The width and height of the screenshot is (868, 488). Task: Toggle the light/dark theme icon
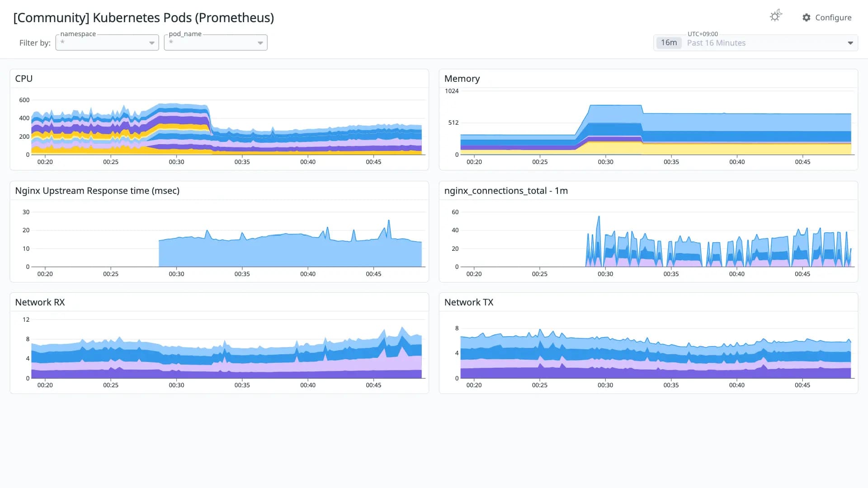click(x=776, y=16)
